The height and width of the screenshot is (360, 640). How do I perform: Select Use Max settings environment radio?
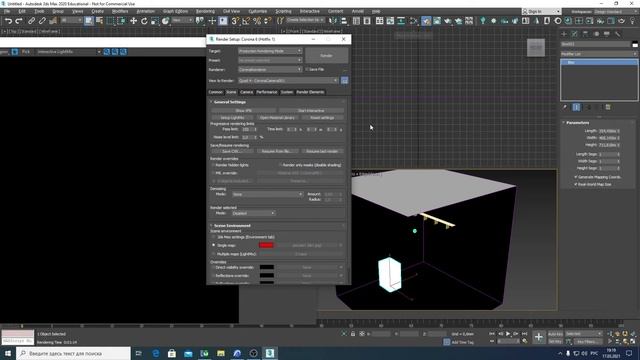[213, 237]
